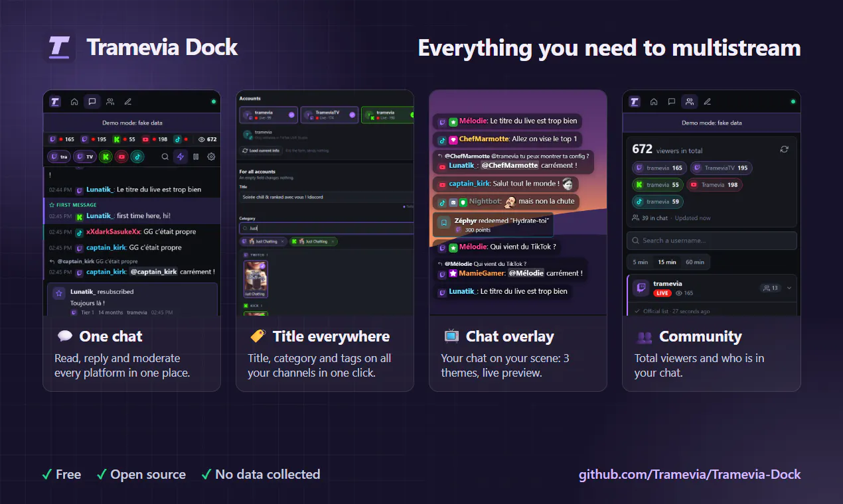Click the Category search field containing 'Just'
Screen dimensions: 843x504
(x=327, y=228)
